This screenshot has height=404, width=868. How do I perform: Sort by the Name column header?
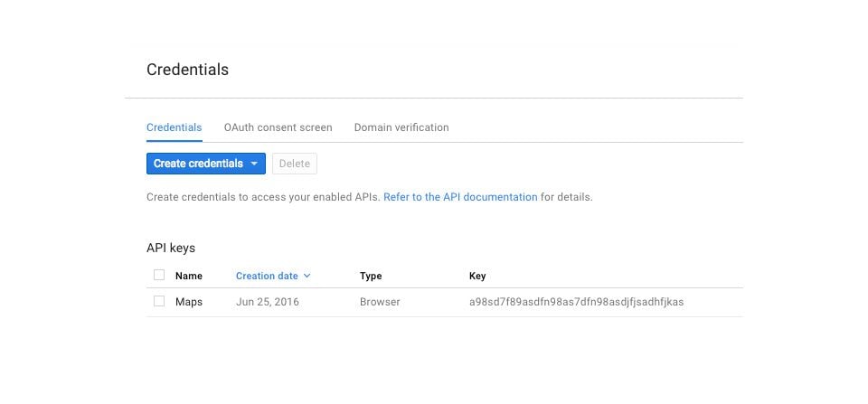click(188, 276)
